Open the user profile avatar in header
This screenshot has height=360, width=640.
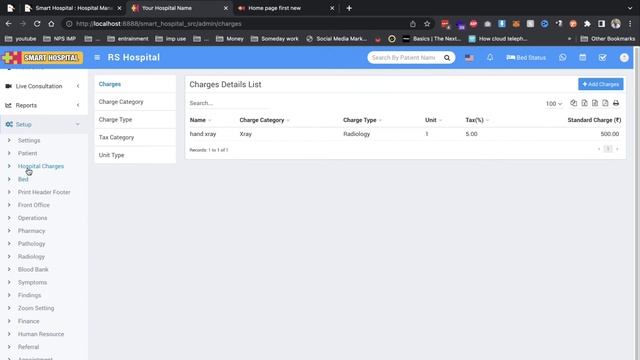(x=624, y=58)
